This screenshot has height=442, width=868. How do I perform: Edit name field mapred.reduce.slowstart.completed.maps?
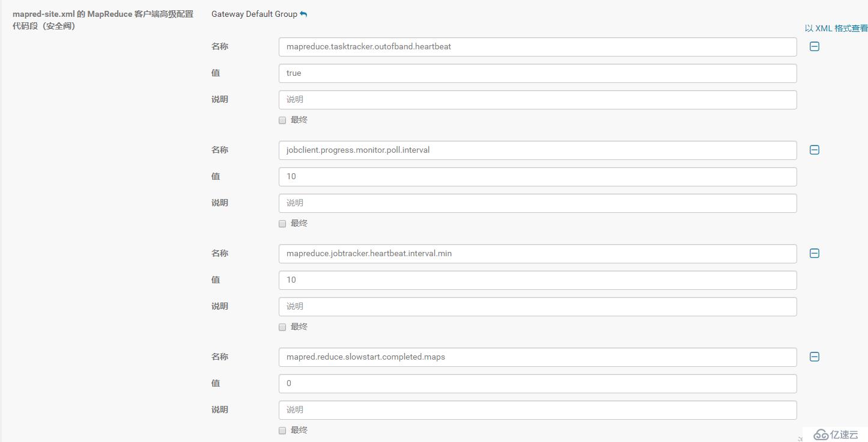[x=538, y=357]
